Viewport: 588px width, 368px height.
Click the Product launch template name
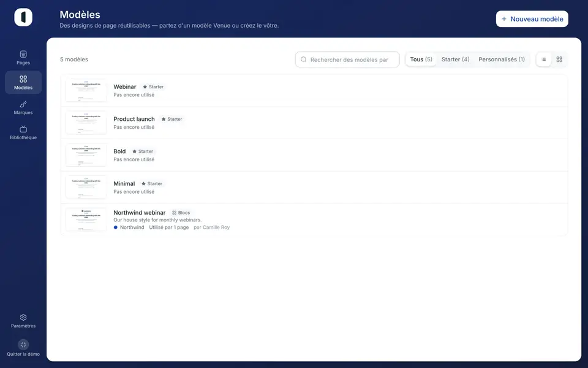point(134,119)
